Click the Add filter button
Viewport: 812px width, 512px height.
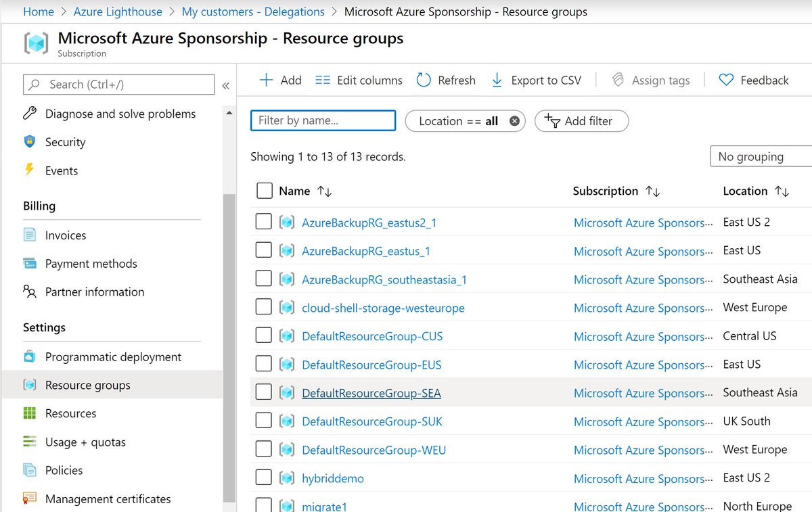click(x=581, y=121)
